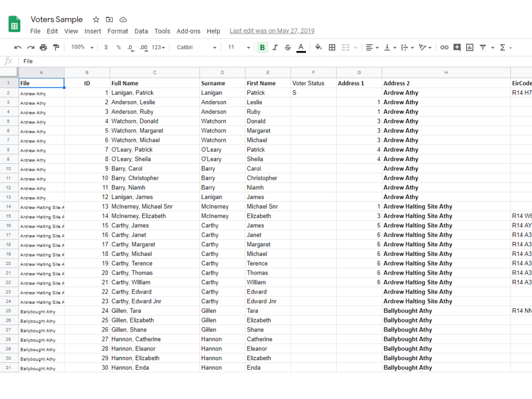This screenshot has width=532, height=399.
Task: Select the select-all corner box
Action: tap(9, 72)
